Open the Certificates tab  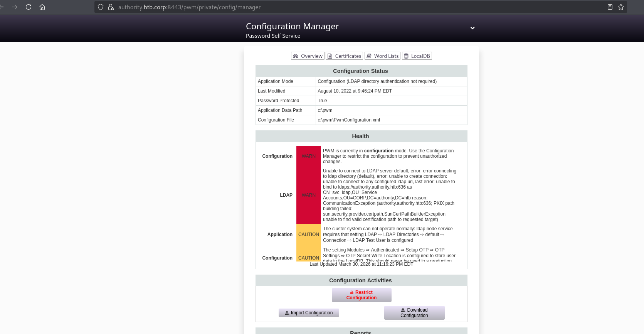344,56
